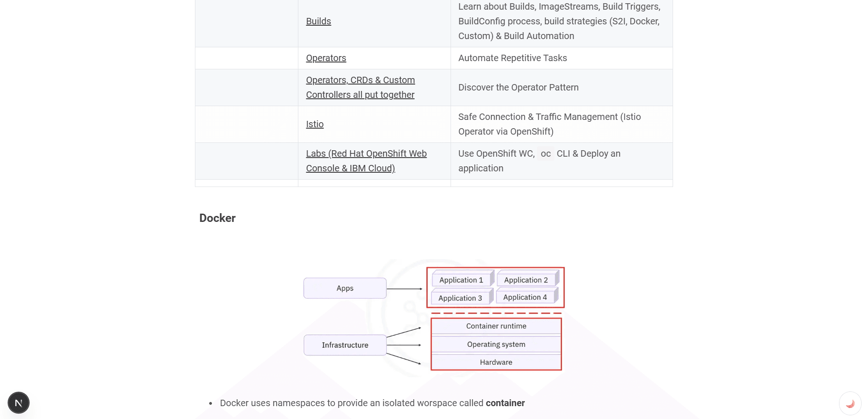Screen dimensions: 868x419
Task: Open Labs Red Hat OpenShift Web Console link
Action: coord(366,161)
